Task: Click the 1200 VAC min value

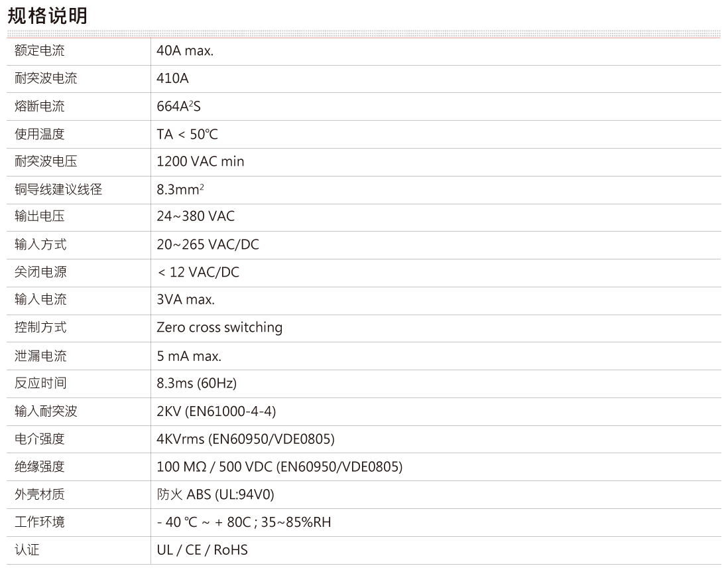Action: (x=200, y=162)
